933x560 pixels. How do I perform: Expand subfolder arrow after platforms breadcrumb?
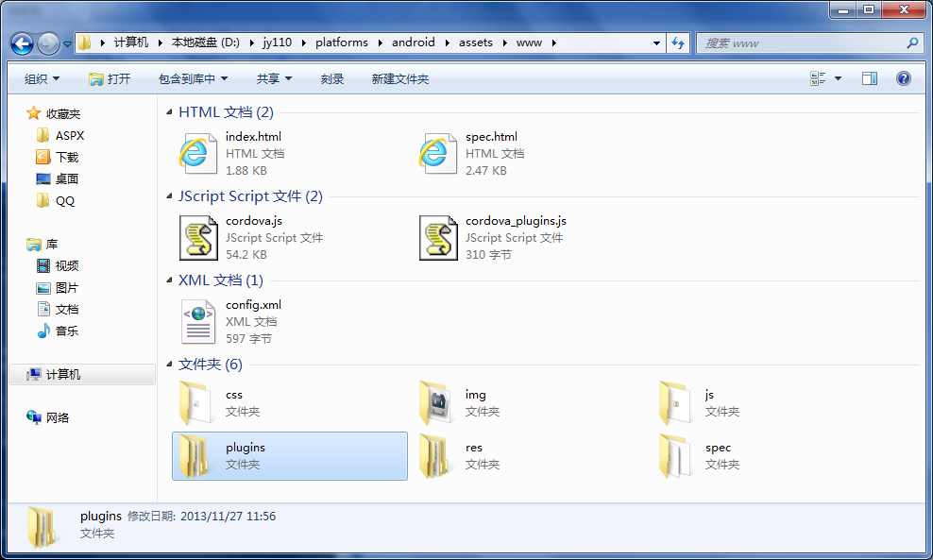point(381,42)
